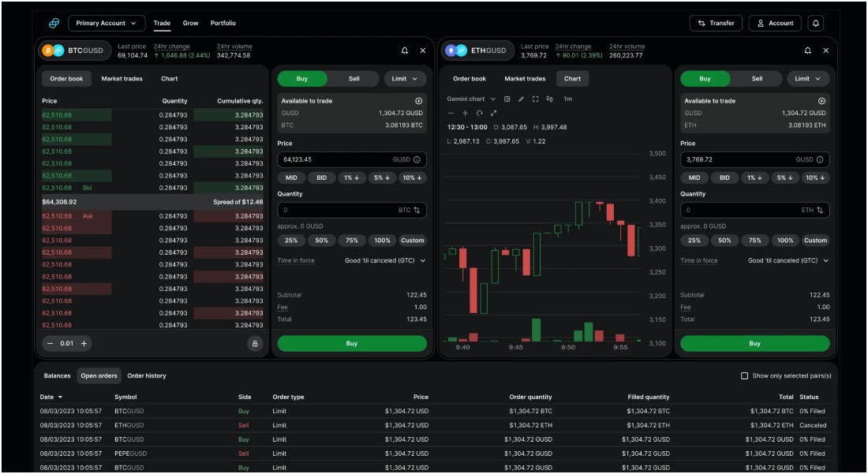Add funds plus icon in BTC Available to trade

[418, 101]
